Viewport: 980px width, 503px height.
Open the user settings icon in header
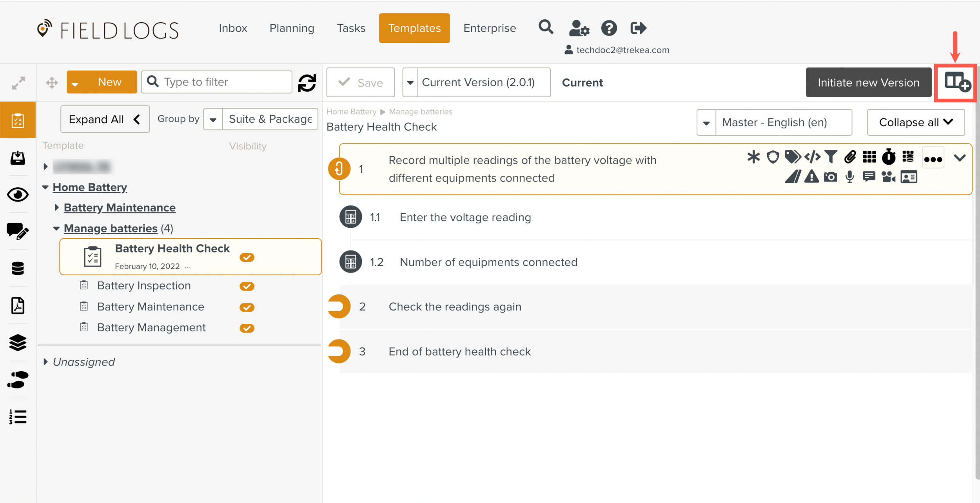point(579,28)
